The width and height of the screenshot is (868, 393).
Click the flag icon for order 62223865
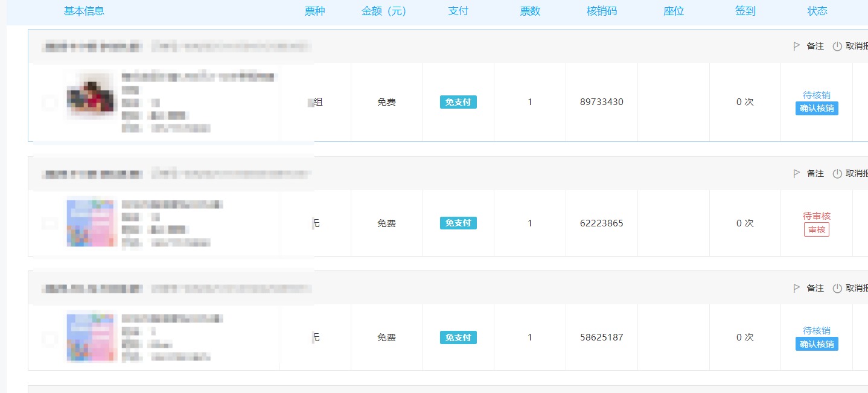[797, 174]
